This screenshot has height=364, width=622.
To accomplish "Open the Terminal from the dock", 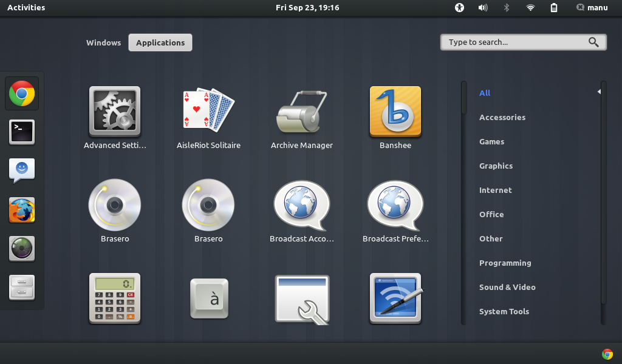I will [22, 132].
